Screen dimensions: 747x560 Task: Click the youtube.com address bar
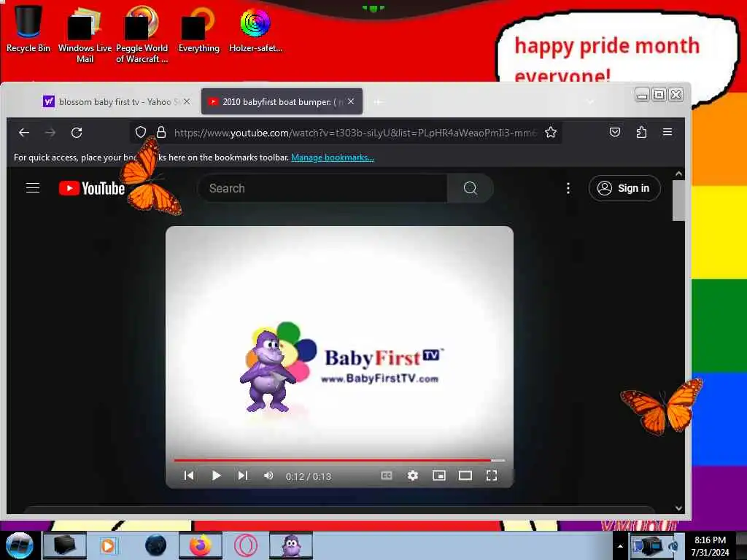355,133
